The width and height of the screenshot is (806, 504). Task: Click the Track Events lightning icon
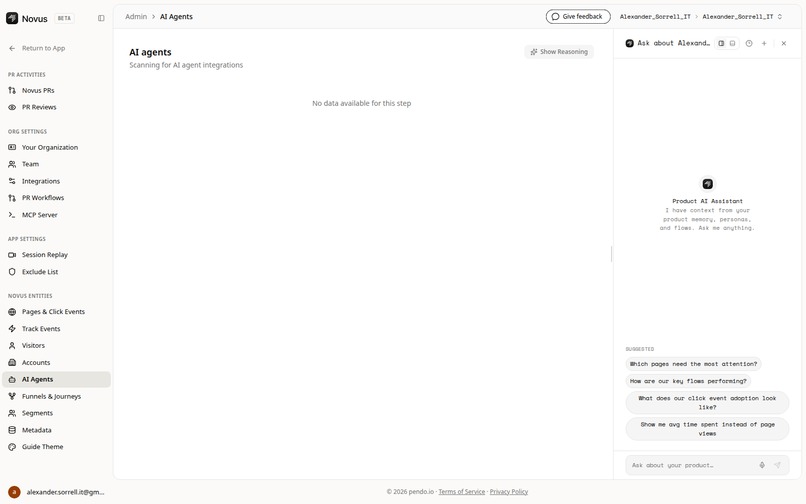pos(12,329)
